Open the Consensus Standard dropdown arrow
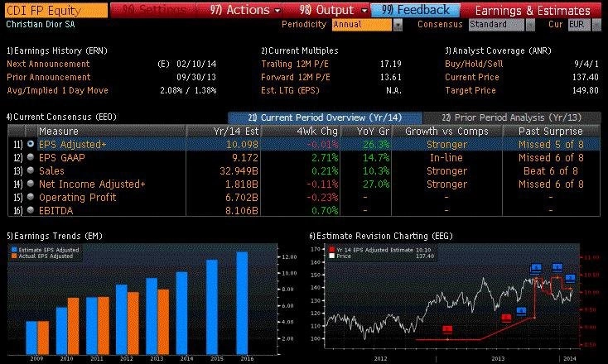The image size is (608, 364). point(530,25)
